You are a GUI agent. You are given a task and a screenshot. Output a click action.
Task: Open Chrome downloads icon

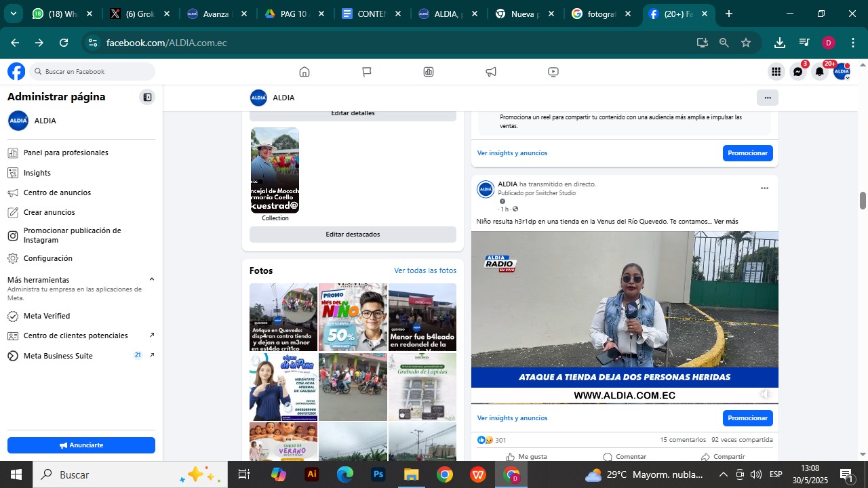coord(780,43)
